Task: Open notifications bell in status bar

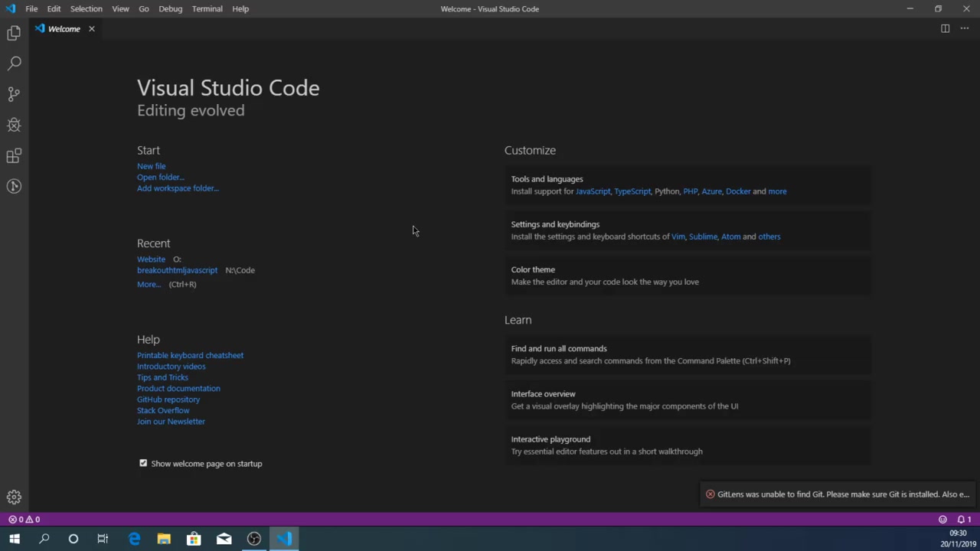Action: tap(963, 520)
